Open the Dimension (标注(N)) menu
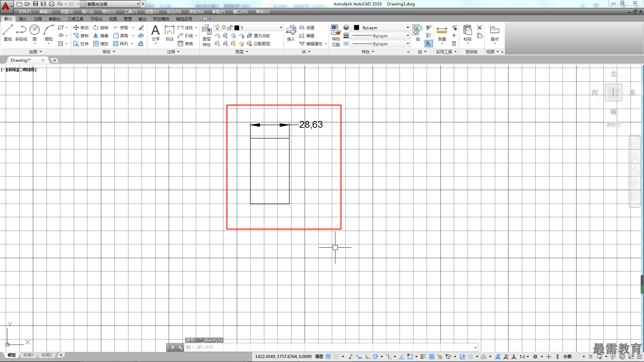This screenshot has height=362, width=644. pos(174,11)
